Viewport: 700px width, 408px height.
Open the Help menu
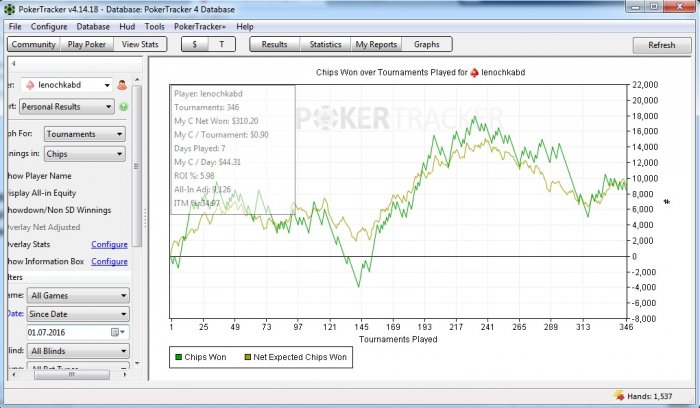245,26
